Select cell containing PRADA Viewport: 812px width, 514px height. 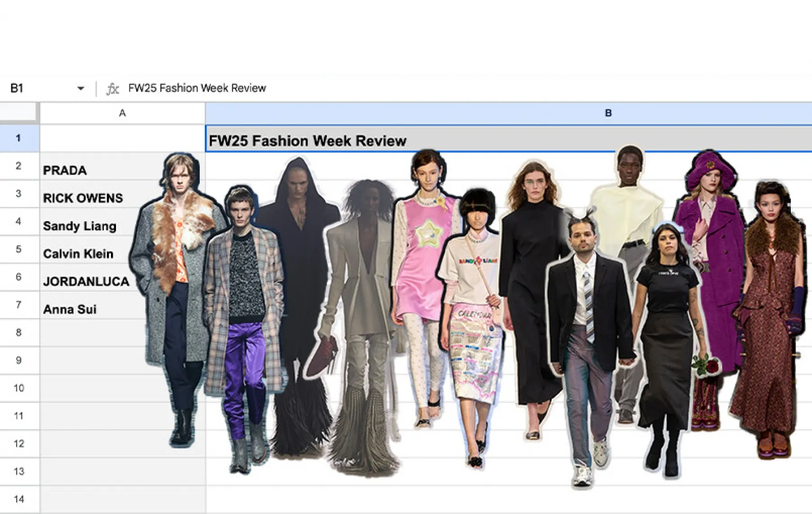122,167
